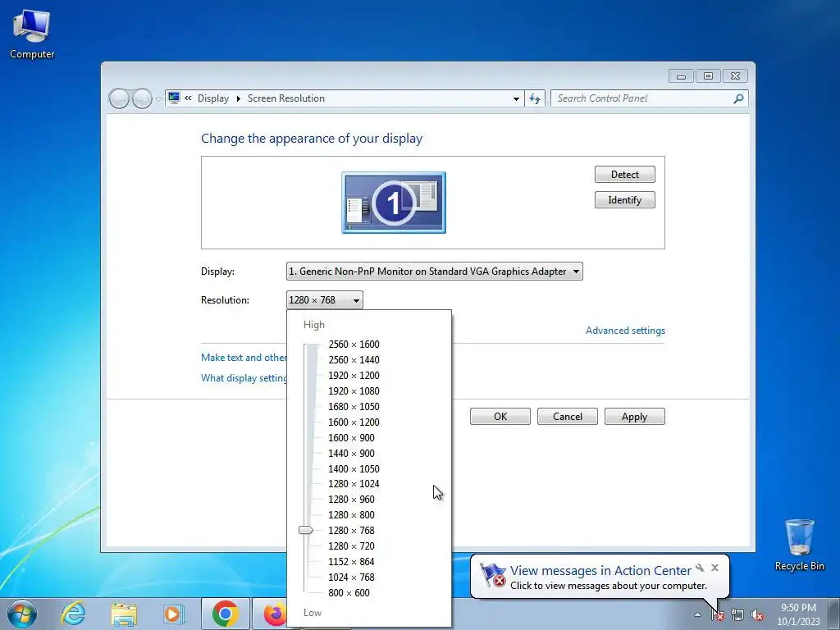Open recent pages dropdown beside nav arrows
840x630 pixels.
pyautogui.click(x=158, y=99)
